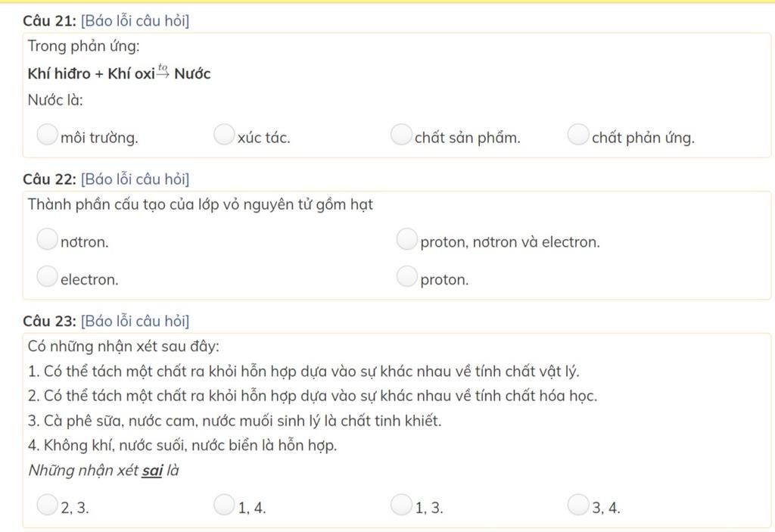
Task: Click 'Báo lỗi câu hỏi' link for Câu 21
Action: pyautogui.click(x=135, y=21)
